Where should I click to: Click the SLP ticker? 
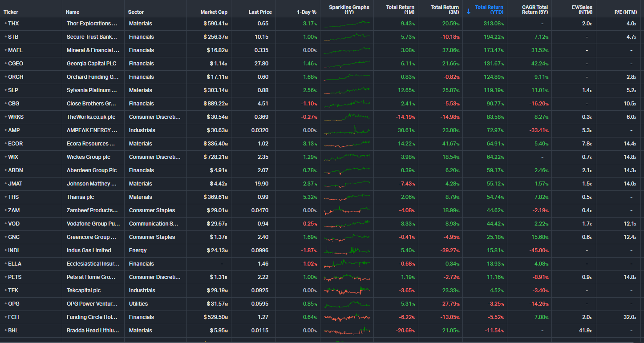coord(13,90)
